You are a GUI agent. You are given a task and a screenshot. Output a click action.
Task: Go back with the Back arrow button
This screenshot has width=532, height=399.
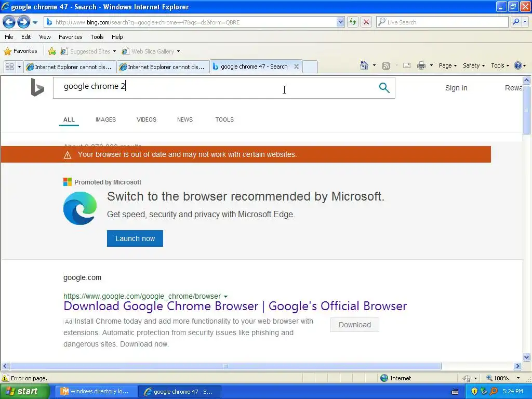[9, 22]
